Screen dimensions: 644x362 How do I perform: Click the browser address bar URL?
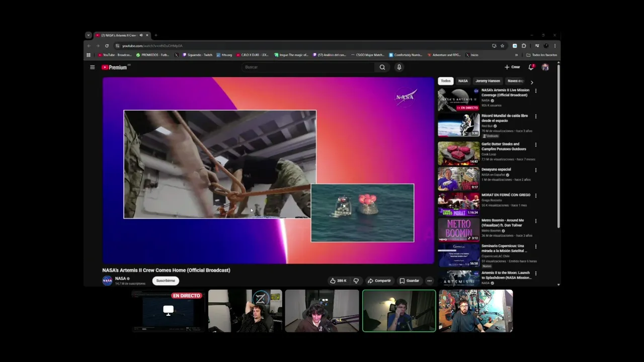(x=152, y=46)
